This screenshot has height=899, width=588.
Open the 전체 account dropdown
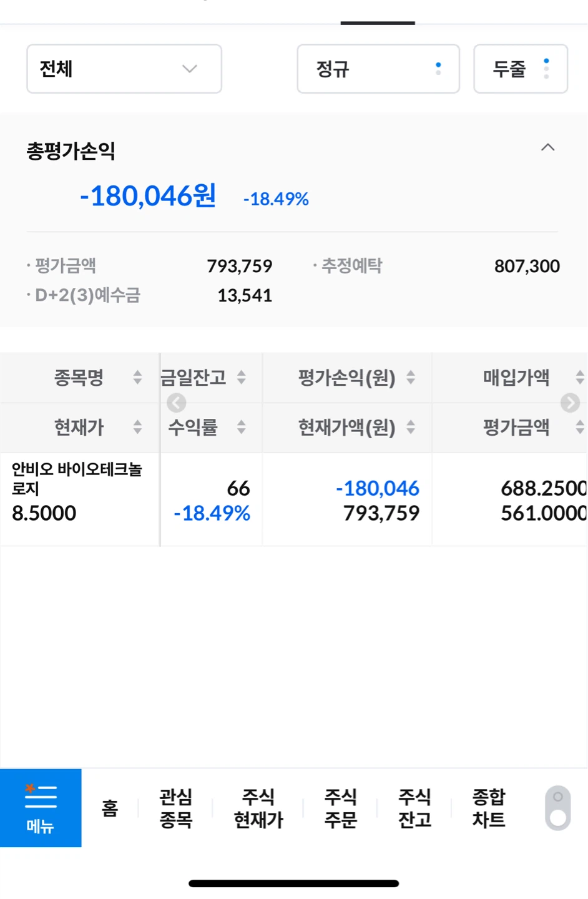click(x=124, y=69)
